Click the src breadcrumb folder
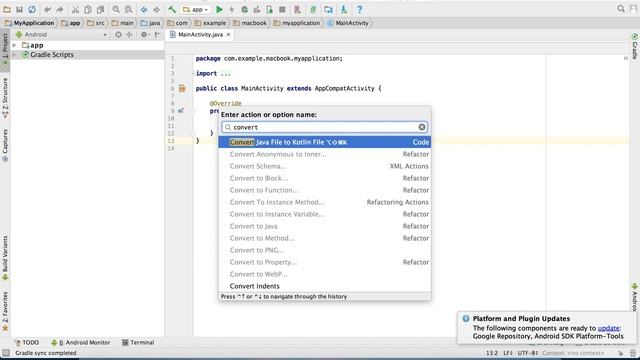The width and height of the screenshot is (640, 360). (x=96, y=23)
